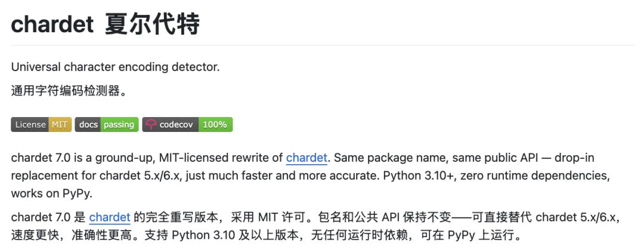Click the green passing badge value

click(x=119, y=125)
